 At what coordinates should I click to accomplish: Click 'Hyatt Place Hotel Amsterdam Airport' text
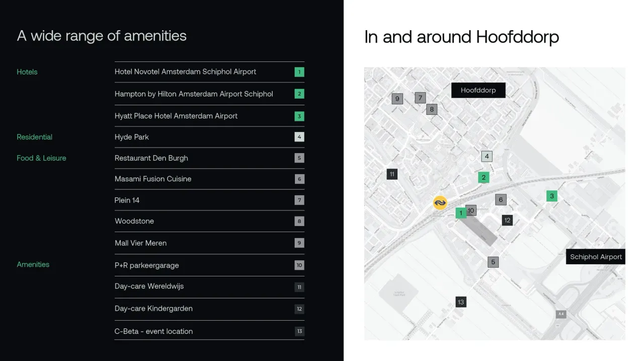[x=176, y=116]
